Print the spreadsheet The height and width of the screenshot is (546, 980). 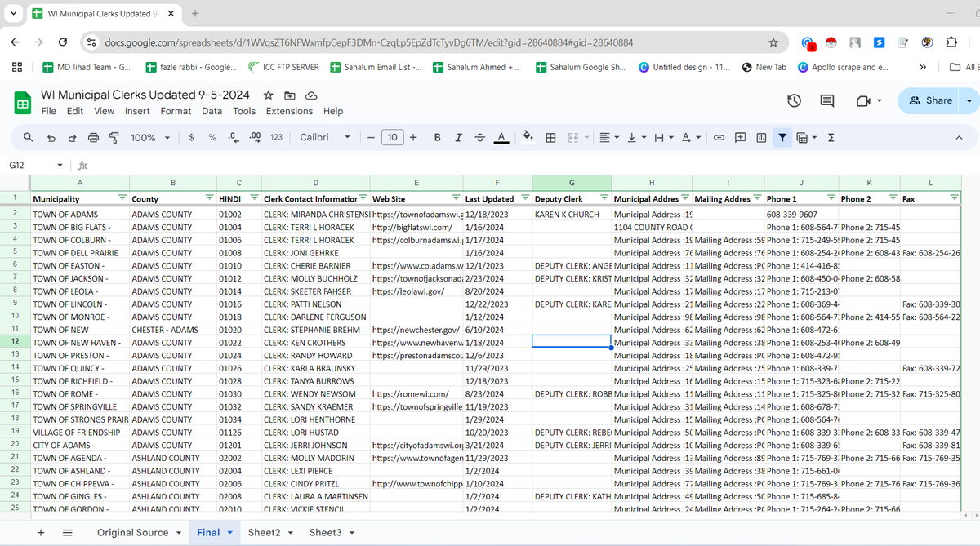pos(93,138)
